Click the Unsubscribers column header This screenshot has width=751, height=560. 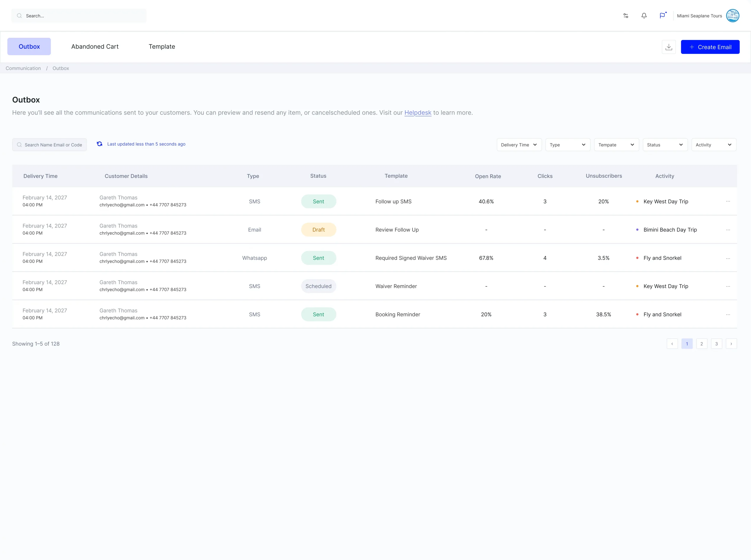click(x=604, y=176)
